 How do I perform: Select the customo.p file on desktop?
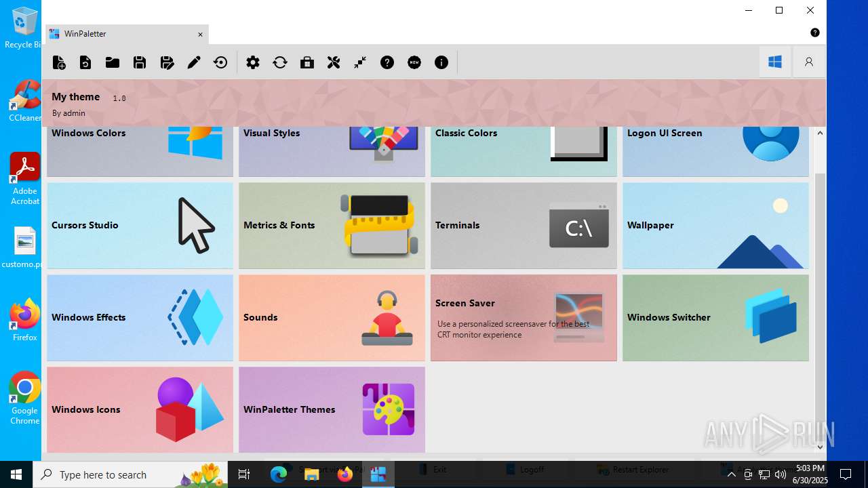(24, 248)
